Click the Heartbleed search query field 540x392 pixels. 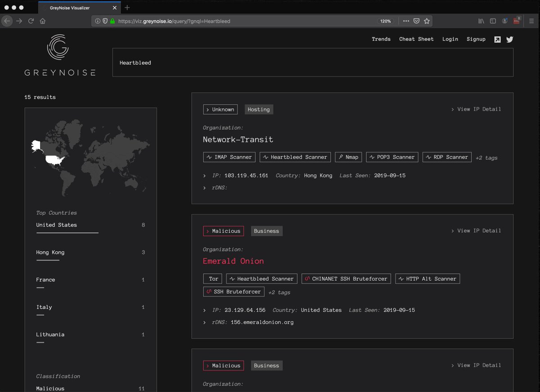pyautogui.click(x=313, y=63)
